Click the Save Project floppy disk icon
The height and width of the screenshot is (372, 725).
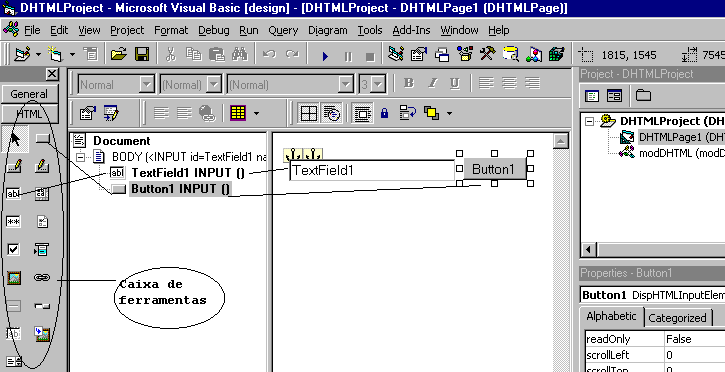pos(142,55)
